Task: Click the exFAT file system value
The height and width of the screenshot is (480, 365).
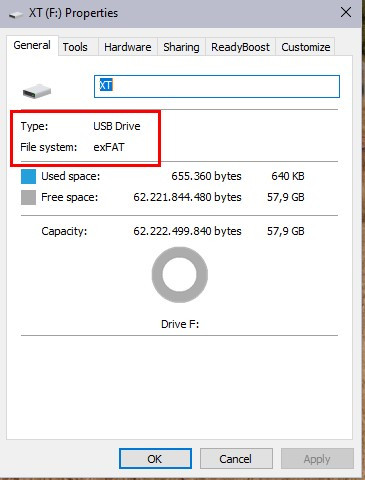Action: tap(109, 147)
